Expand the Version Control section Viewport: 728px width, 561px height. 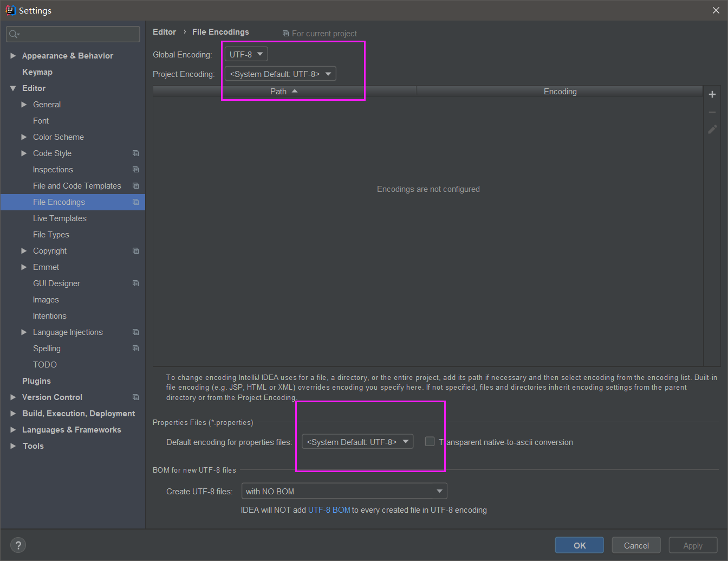click(x=13, y=397)
